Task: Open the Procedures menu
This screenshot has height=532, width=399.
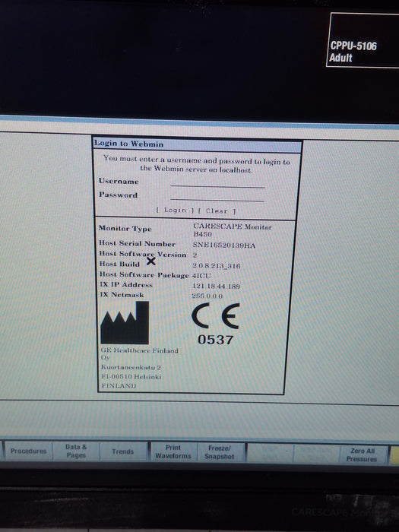Action: click(29, 451)
